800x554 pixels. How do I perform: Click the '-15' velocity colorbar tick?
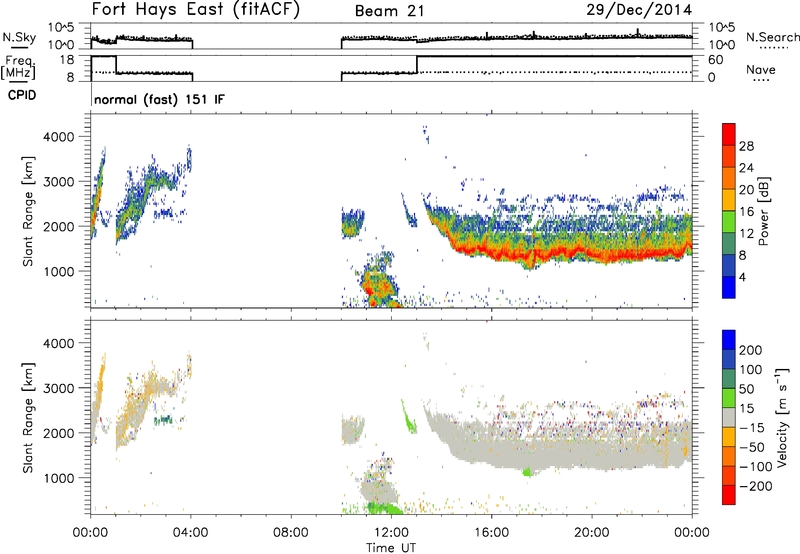tap(752, 427)
